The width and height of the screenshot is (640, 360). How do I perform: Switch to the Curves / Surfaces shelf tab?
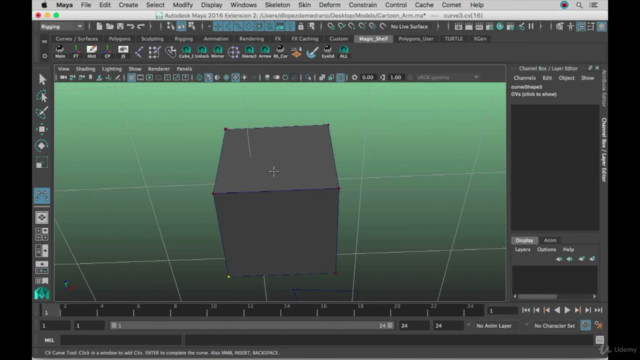[x=77, y=39]
